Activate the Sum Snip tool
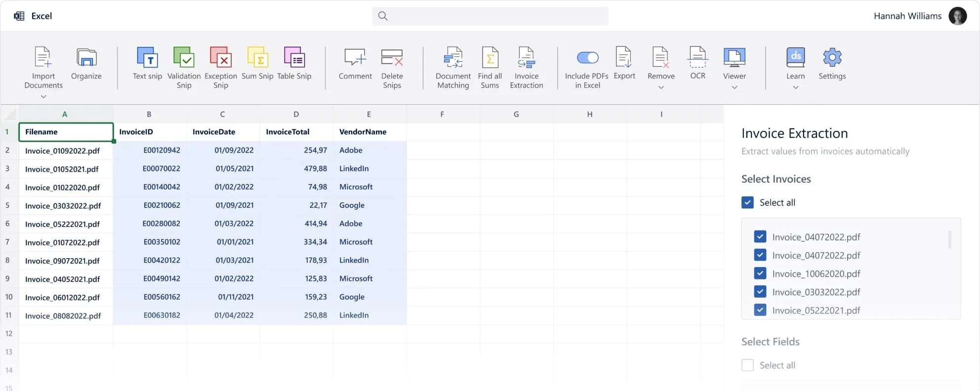980x391 pixels. (x=257, y=58)
